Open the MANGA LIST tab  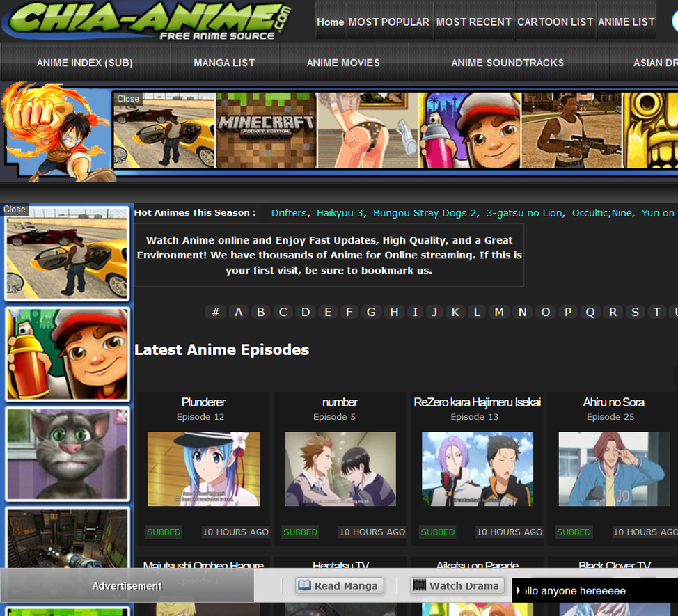click(x=224, y=63)
